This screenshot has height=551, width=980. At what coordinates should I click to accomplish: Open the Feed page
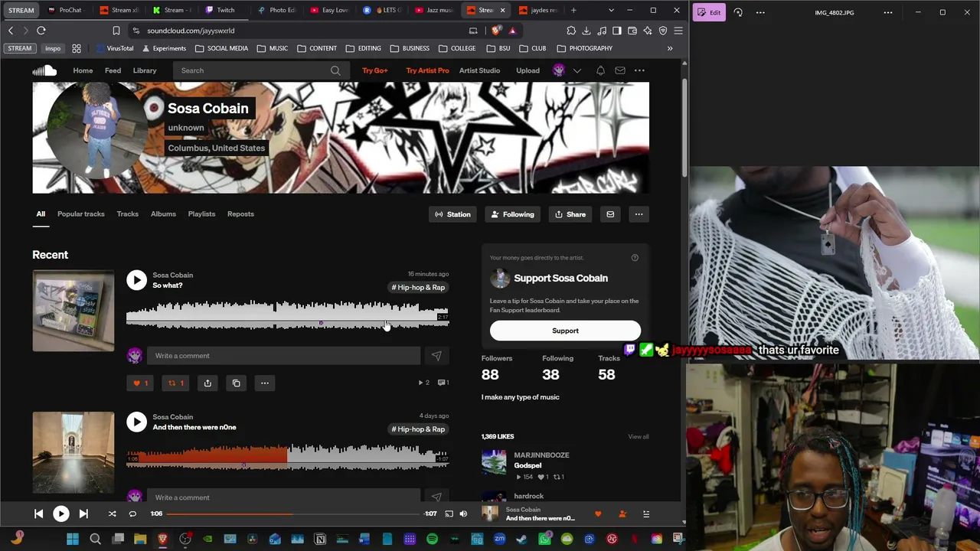113,70
